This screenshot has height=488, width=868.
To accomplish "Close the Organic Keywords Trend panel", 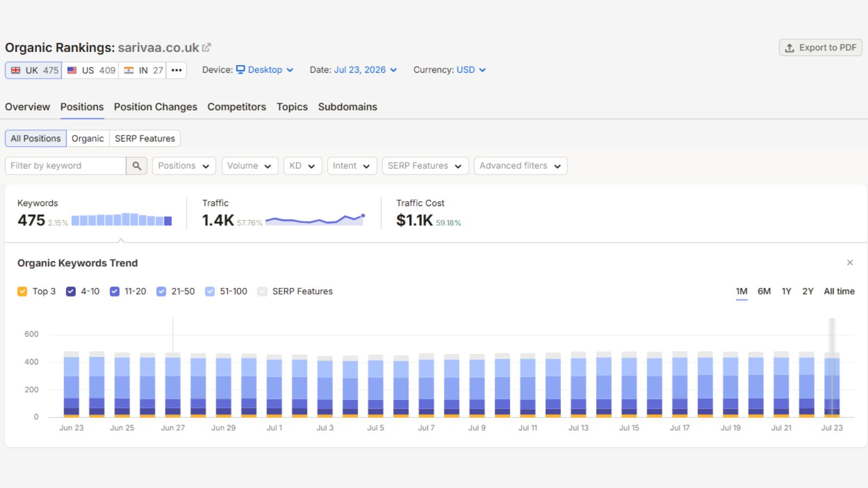I will (850, 263).
